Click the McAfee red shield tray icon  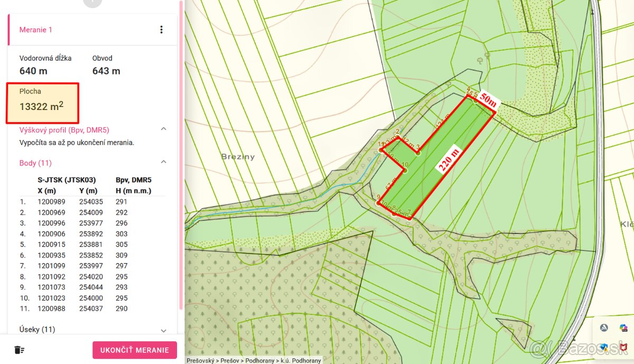(624, 347)
